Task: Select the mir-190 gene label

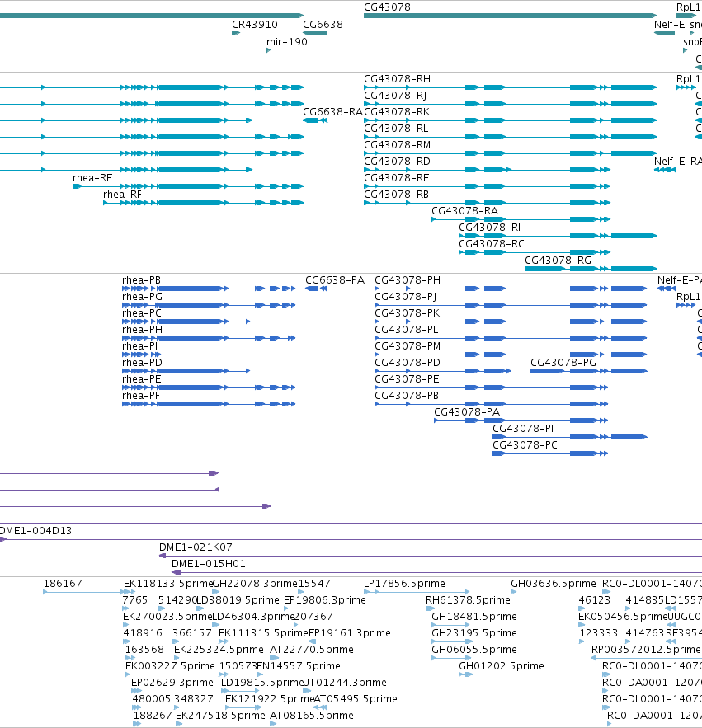Action: click(286, 42)
